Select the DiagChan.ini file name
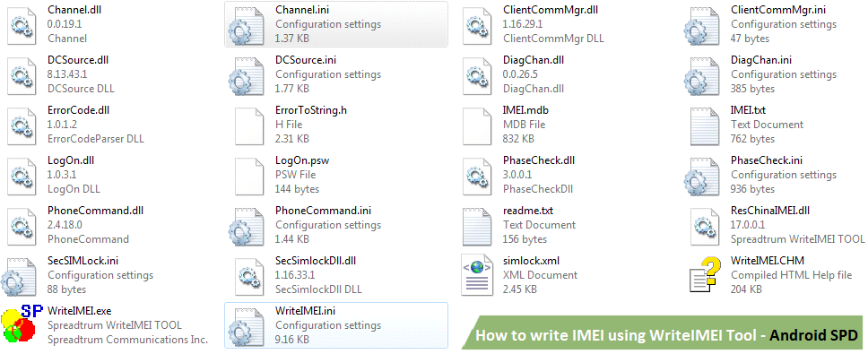 [761, 60]
